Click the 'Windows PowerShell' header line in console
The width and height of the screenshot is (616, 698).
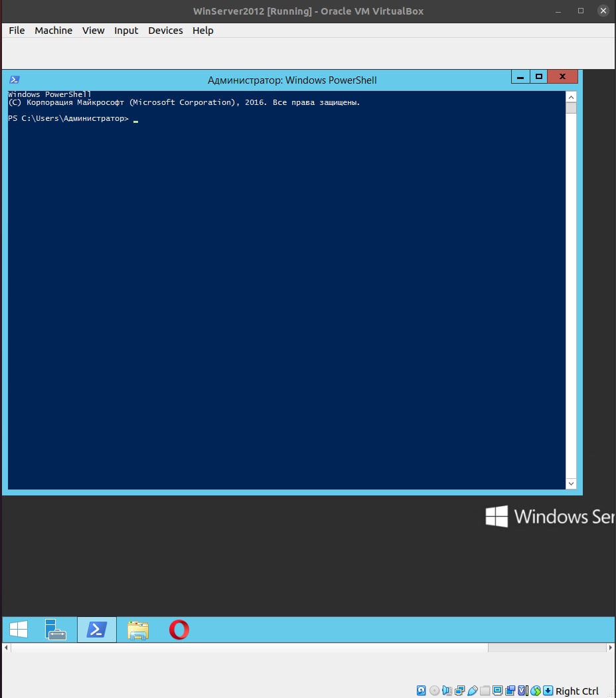[x=49, y=94]
